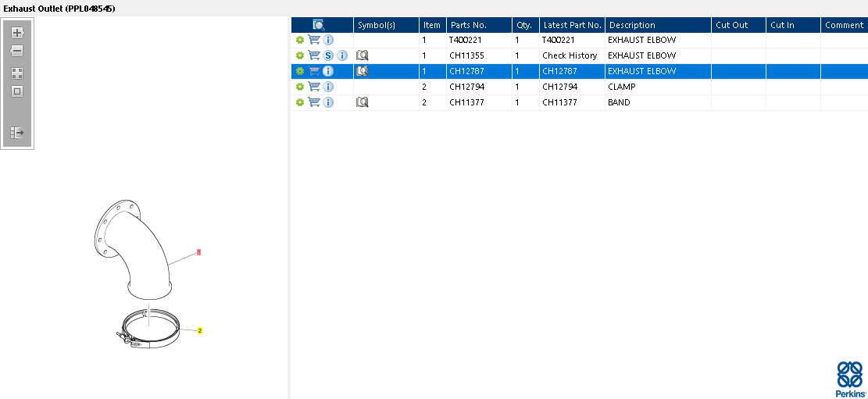
Task: Open book symbol for CH11355 row
Action: [x=362, y=55]
